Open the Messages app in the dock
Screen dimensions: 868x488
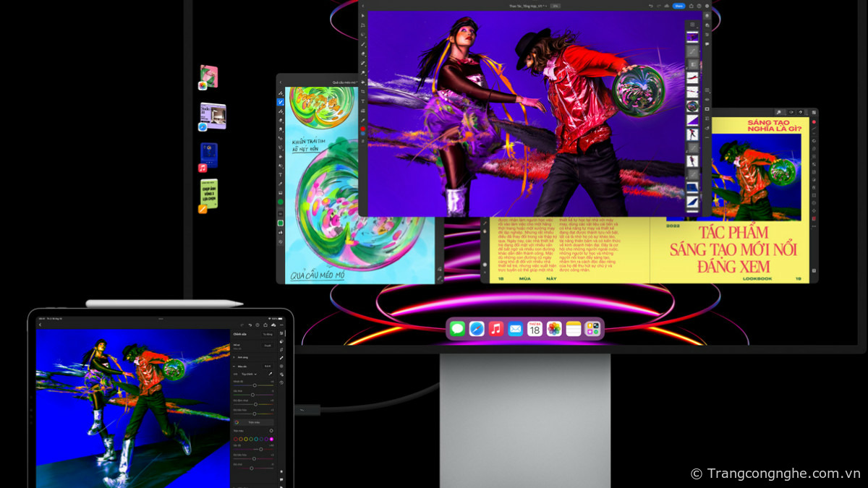[457, 330]
